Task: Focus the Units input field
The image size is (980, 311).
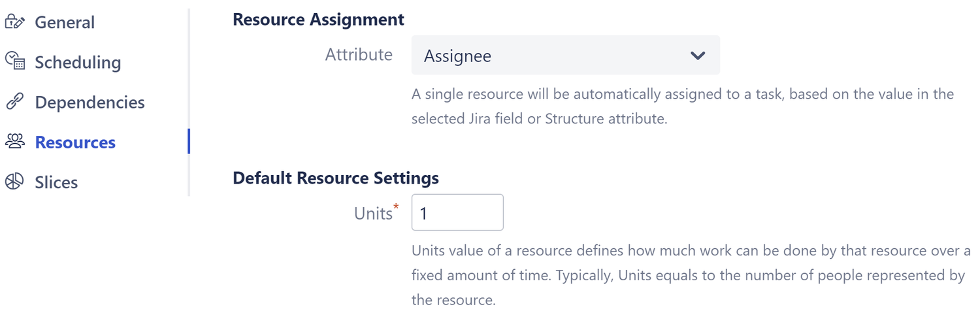Action: pos(457,212)
